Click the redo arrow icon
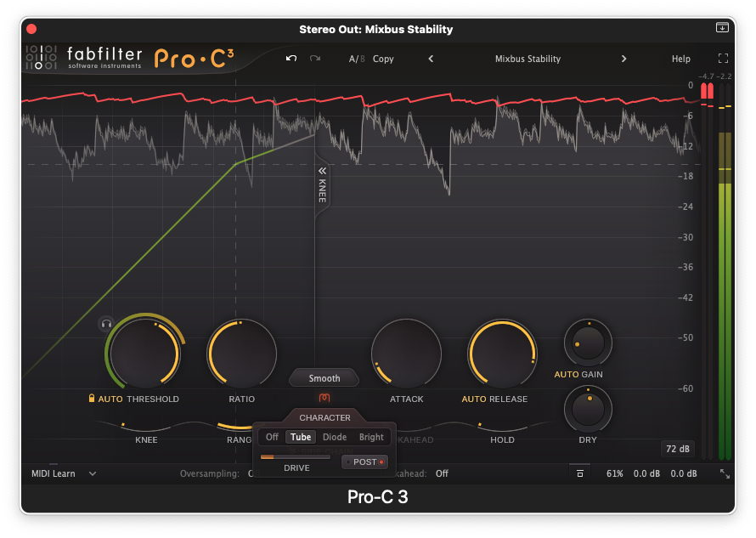The image size is (756, 538). [315, 59]
